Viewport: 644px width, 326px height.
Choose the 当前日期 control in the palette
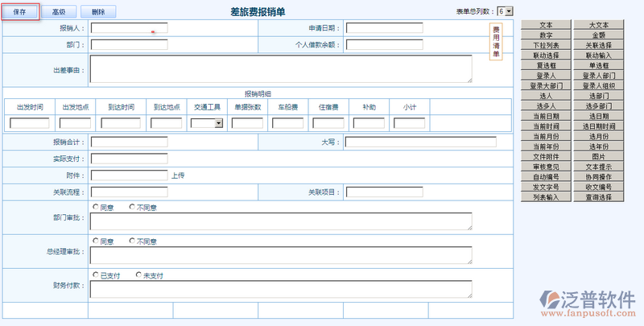[x=546, y=116]
